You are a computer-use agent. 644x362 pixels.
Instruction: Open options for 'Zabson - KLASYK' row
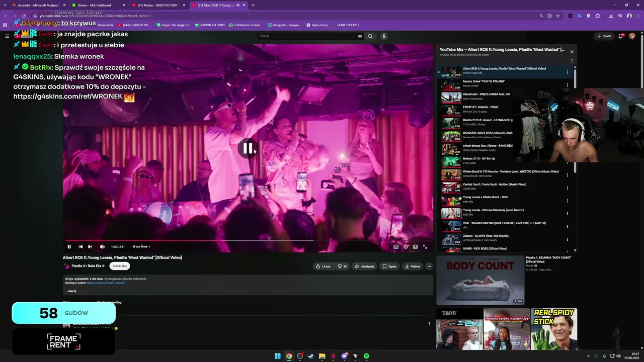click(x=568, y=239)
